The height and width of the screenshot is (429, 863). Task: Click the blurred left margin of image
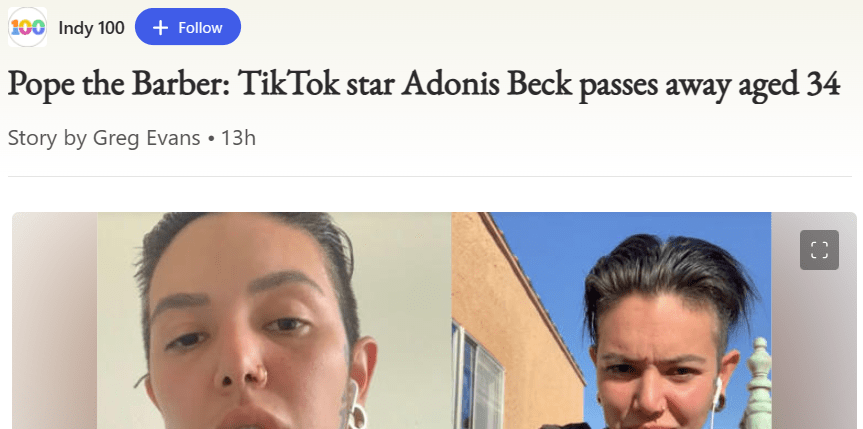(x=54, y=321)
